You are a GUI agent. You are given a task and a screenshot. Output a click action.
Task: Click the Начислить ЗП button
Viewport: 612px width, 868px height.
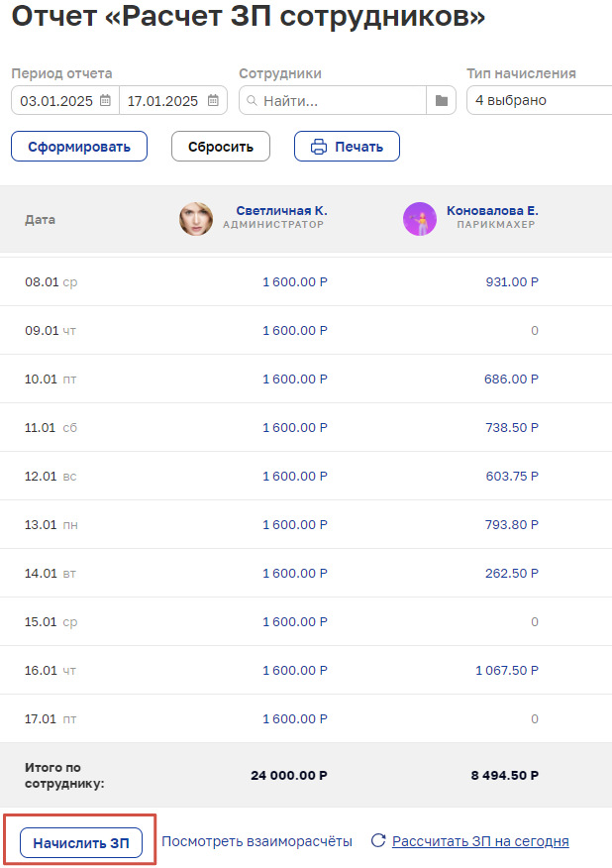click(x=81, y=842)
